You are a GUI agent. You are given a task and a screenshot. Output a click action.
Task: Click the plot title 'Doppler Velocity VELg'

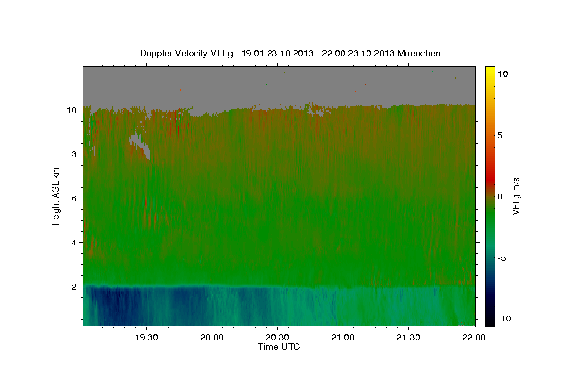(187, 53)
